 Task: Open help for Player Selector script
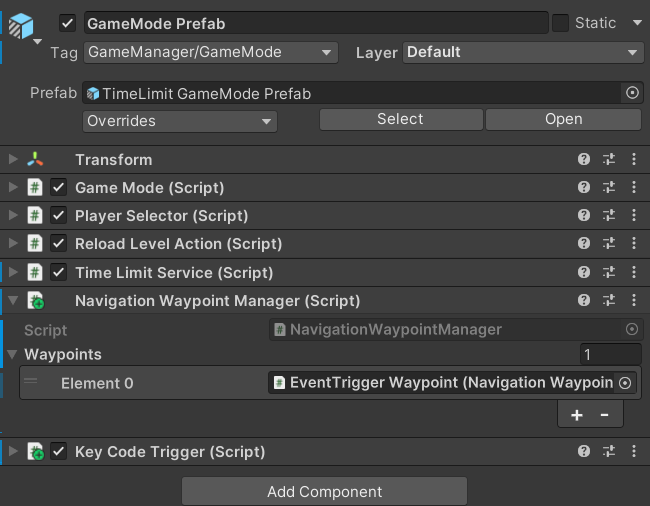[x=584, y=215]
